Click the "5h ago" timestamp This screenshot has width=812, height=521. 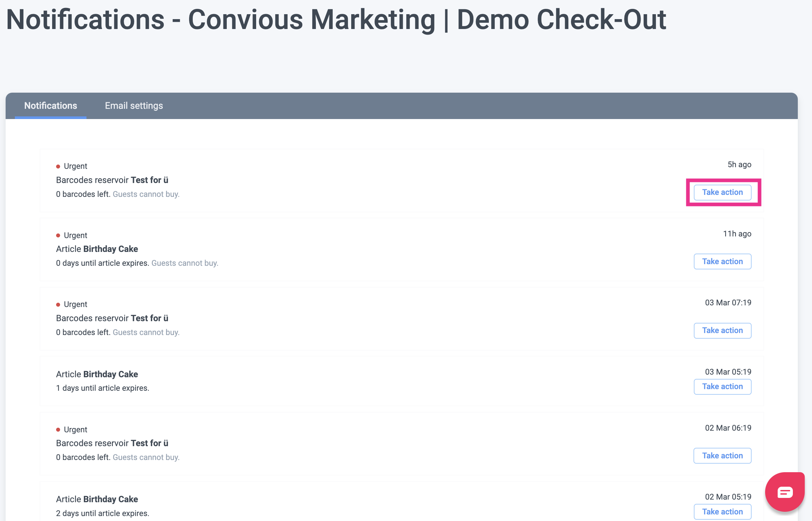739,165
